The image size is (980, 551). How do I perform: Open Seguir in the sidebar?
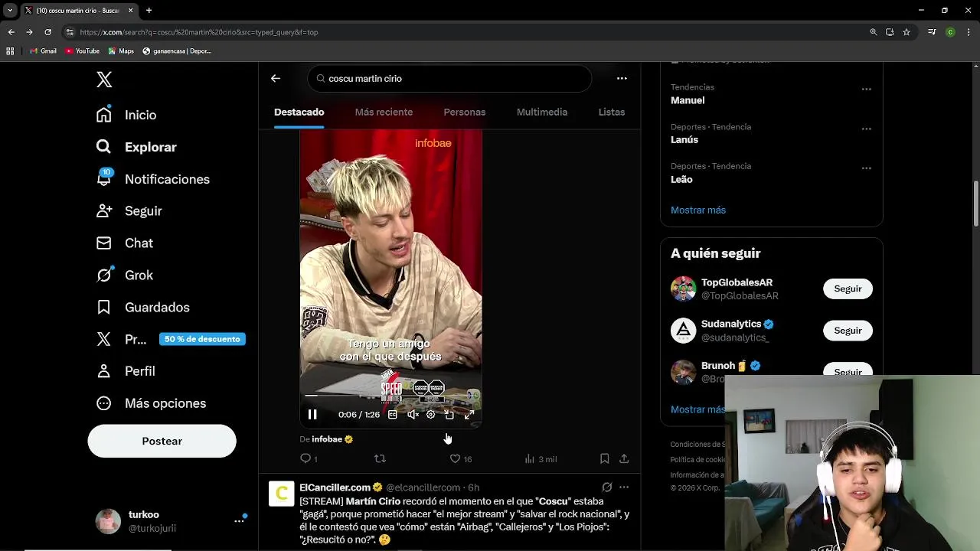coord(129,211)
